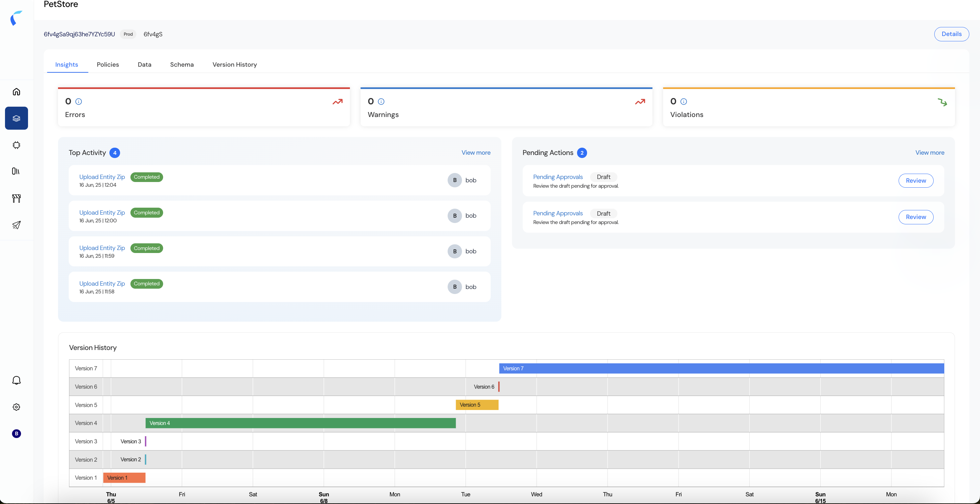Screen dimensions: 980x504
Task: Switch to the Version History tab
Action: pyautogui.click(x=234, y=65)
